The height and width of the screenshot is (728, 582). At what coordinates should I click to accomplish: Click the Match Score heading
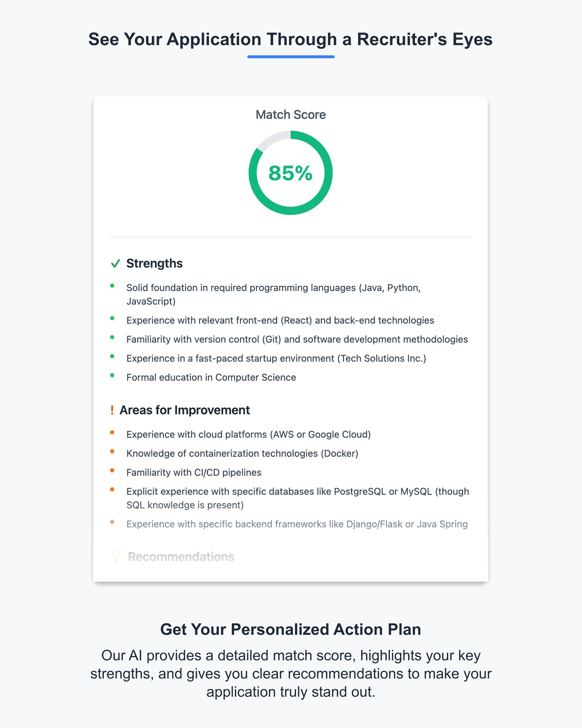(x=291, y=115)
